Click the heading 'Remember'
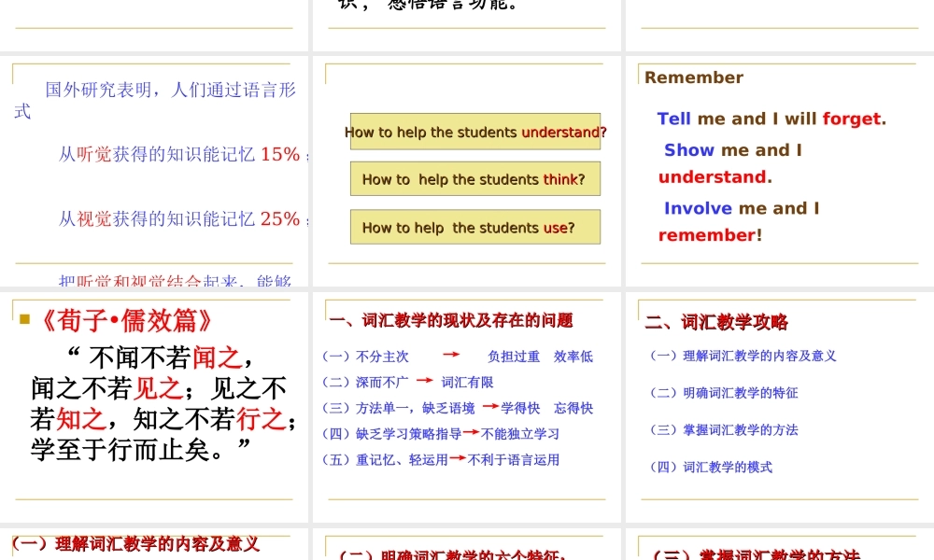Viewport: 934px width, 560px height. pyautogui.click(x=694, y=77)
